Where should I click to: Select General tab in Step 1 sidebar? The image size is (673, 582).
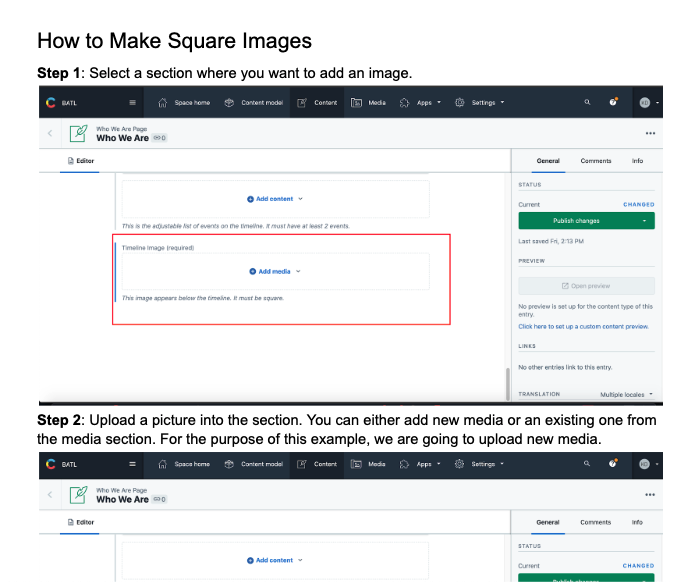point(548,161)
